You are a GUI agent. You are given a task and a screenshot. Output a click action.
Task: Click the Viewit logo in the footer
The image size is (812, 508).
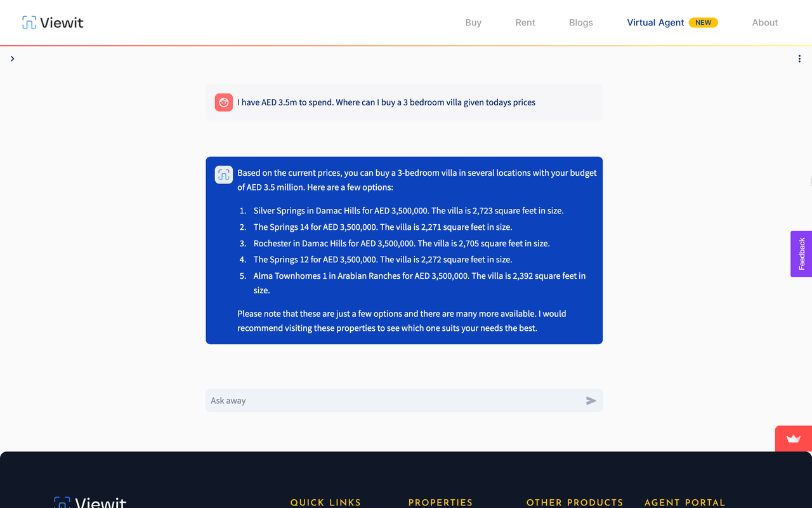point(90,502)
